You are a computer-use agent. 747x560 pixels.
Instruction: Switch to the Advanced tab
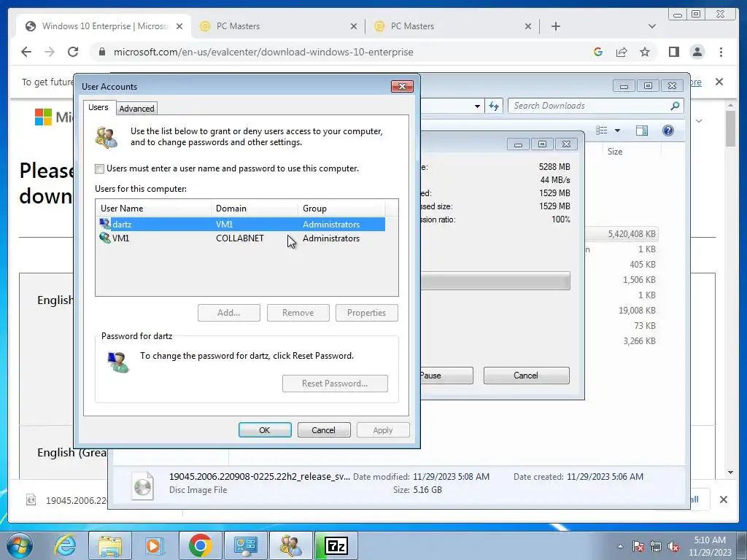[x=136, y=109]
